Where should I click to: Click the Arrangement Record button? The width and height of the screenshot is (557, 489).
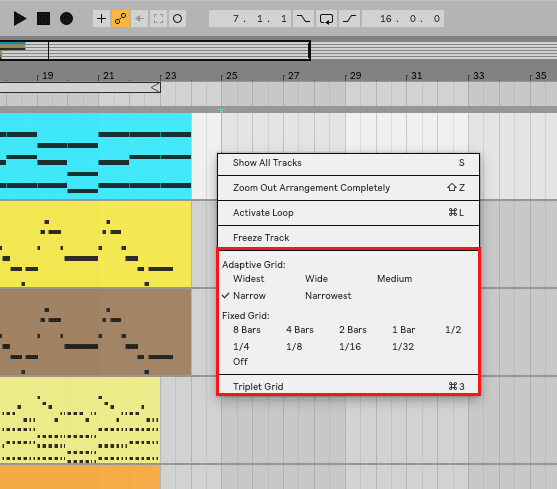pyautogui.click(x=66, y=18)
